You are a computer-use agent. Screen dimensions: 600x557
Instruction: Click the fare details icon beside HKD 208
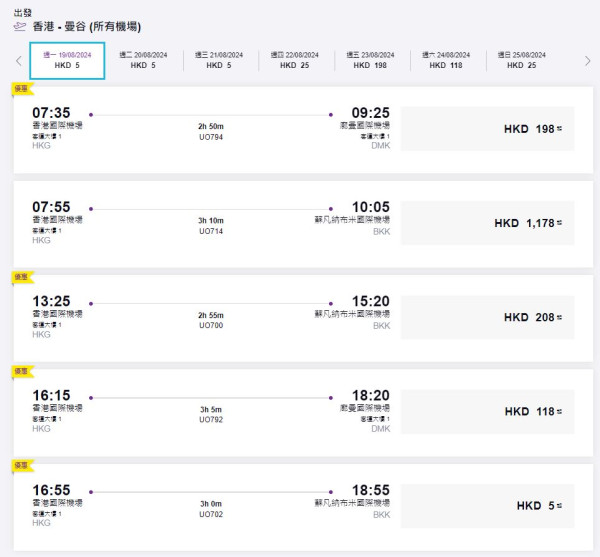coord(559,318)
